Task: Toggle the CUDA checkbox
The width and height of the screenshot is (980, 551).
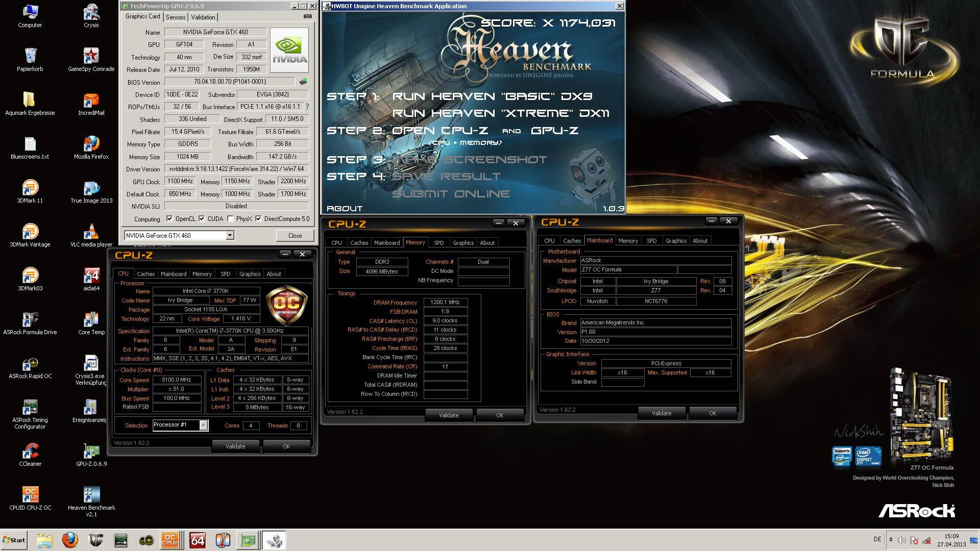Action: pos(202,219)
